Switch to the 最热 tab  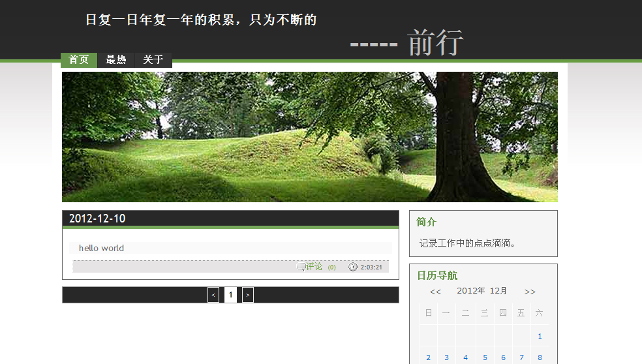point(116,60)
